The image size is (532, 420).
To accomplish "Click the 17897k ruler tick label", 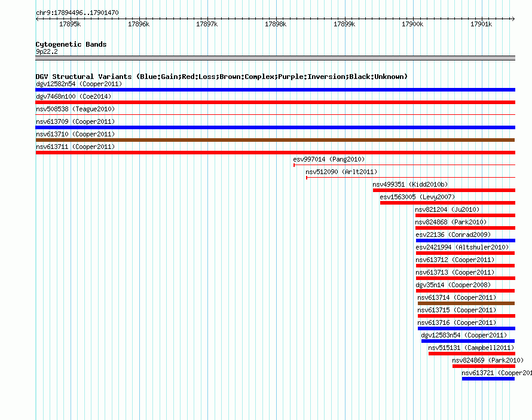I will [207, 24].
